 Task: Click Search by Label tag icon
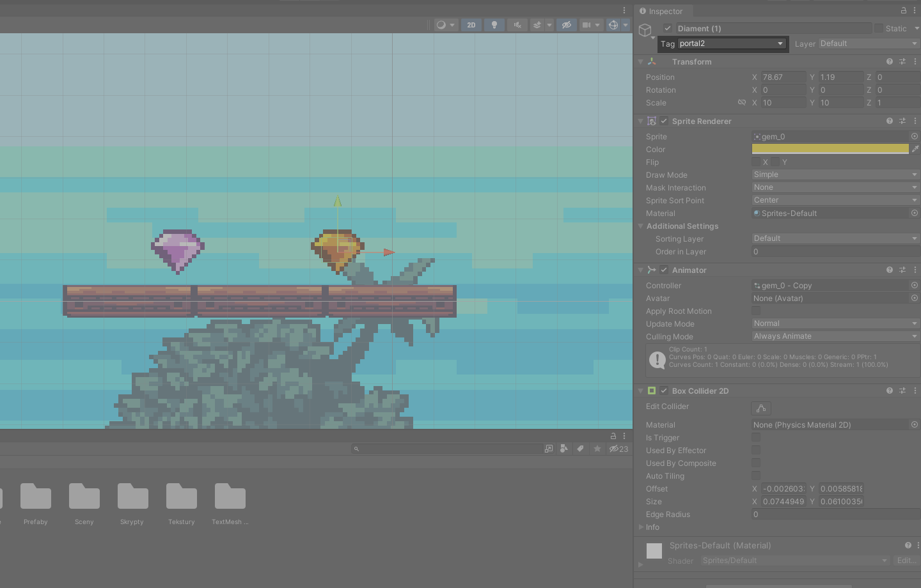580,449
